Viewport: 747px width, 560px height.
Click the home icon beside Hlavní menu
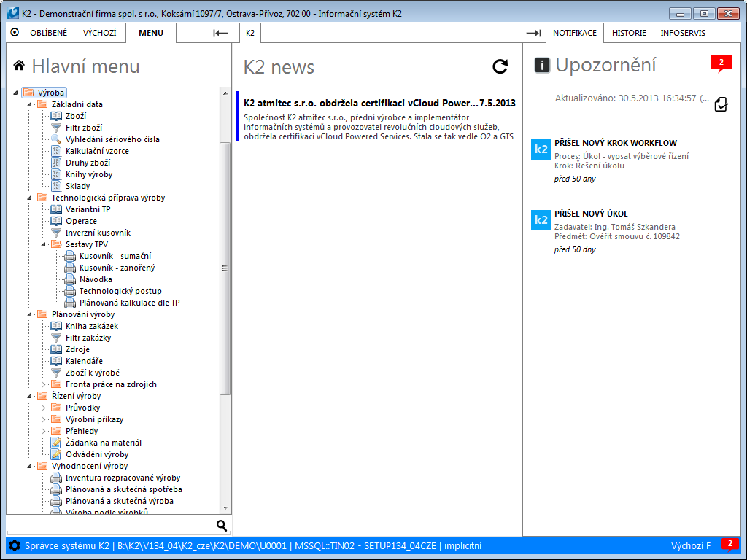pos(19,65)
